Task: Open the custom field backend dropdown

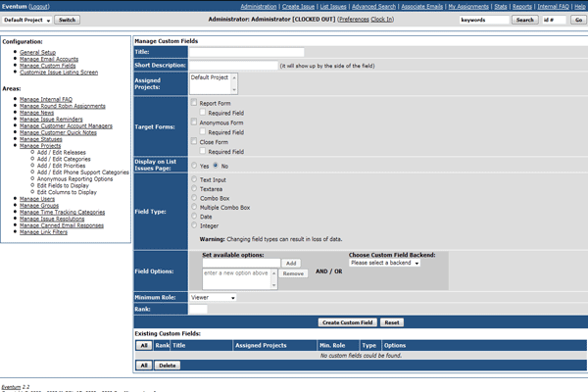Action: tap(384, 263)
